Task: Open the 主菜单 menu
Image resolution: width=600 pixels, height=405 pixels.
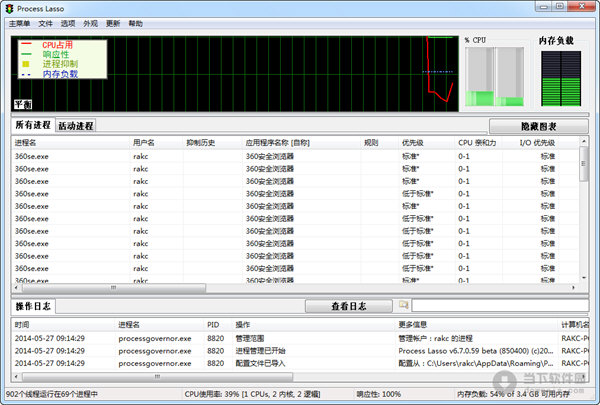Action: pyautogui.click(x=20, y=24)
